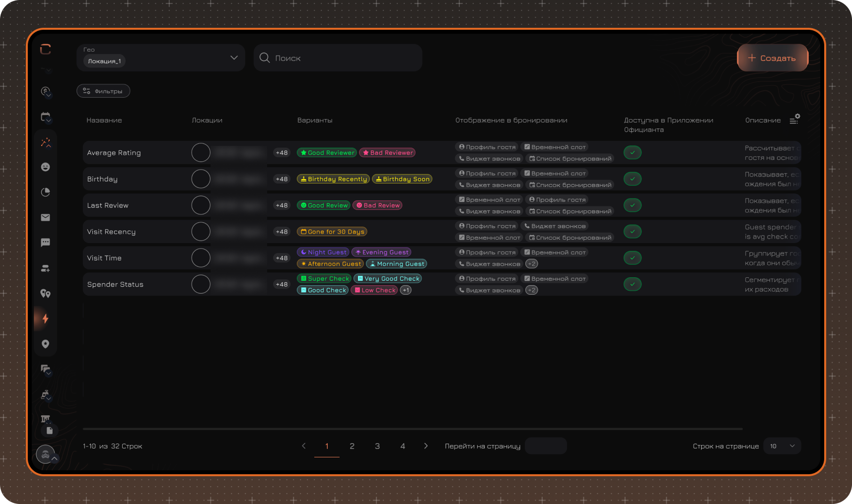Click the Локация_1 chip in Гео selector
The image size is (852, 504).
(x=104, y=61)
